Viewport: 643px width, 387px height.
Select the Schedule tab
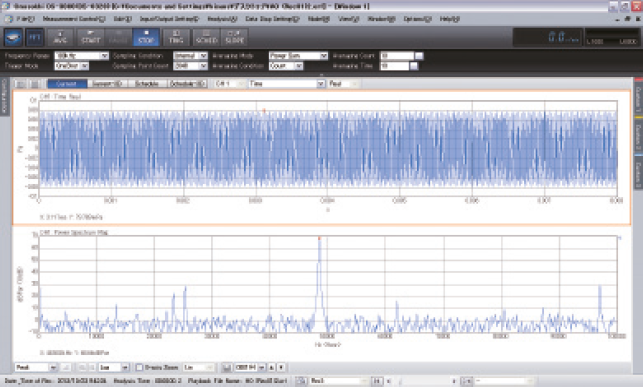(x=147, y=84)
